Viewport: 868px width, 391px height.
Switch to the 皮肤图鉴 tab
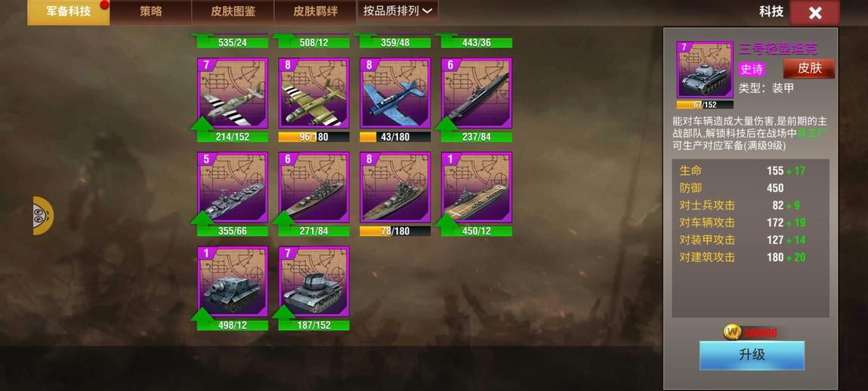pyautogui.click(x=233, y=11)
